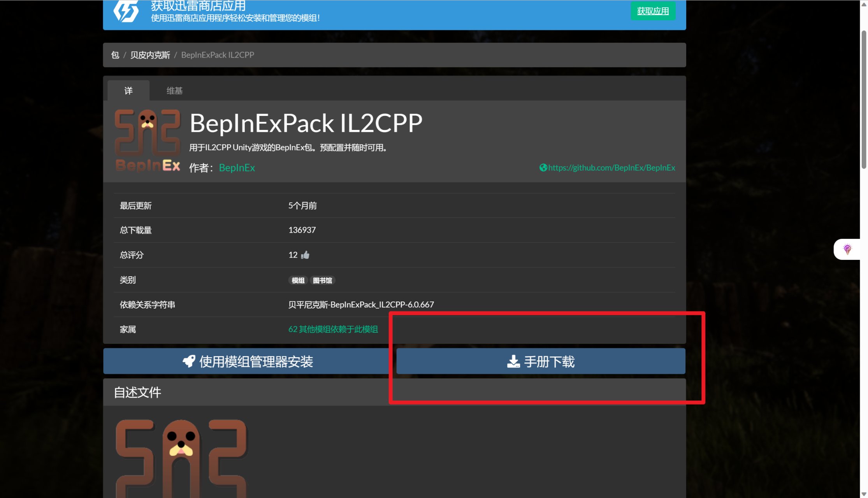Click the 获取应用 get app button
Image resolution: width=868 pixels, height=498 pixels.
(653, 11)
